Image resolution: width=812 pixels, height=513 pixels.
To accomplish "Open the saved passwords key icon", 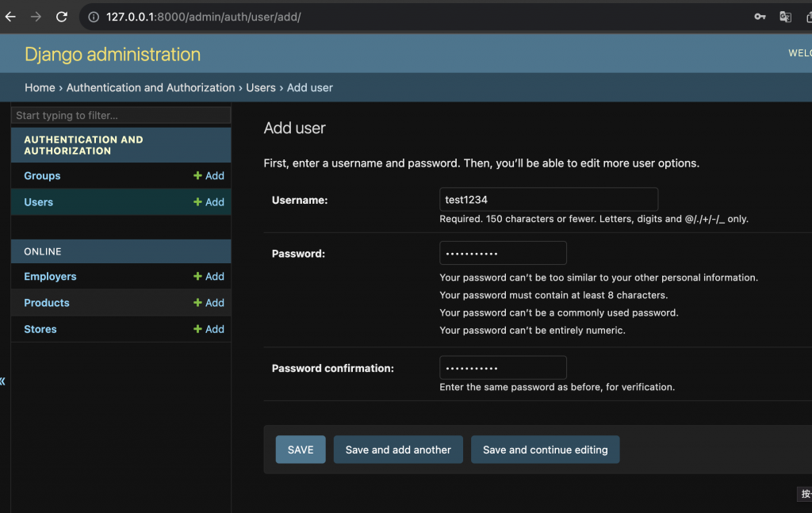I will [x=760, y=17].
